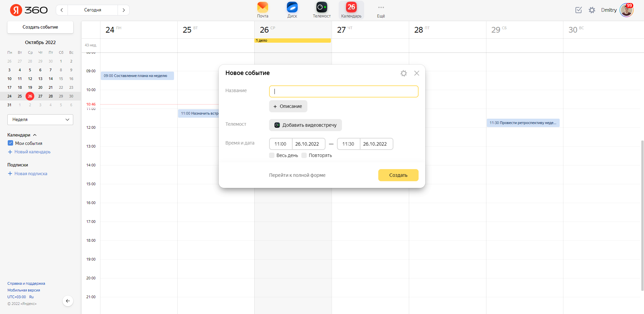Collapse the Календари section
The image size is (644, 314).
(x=35, y=135)
